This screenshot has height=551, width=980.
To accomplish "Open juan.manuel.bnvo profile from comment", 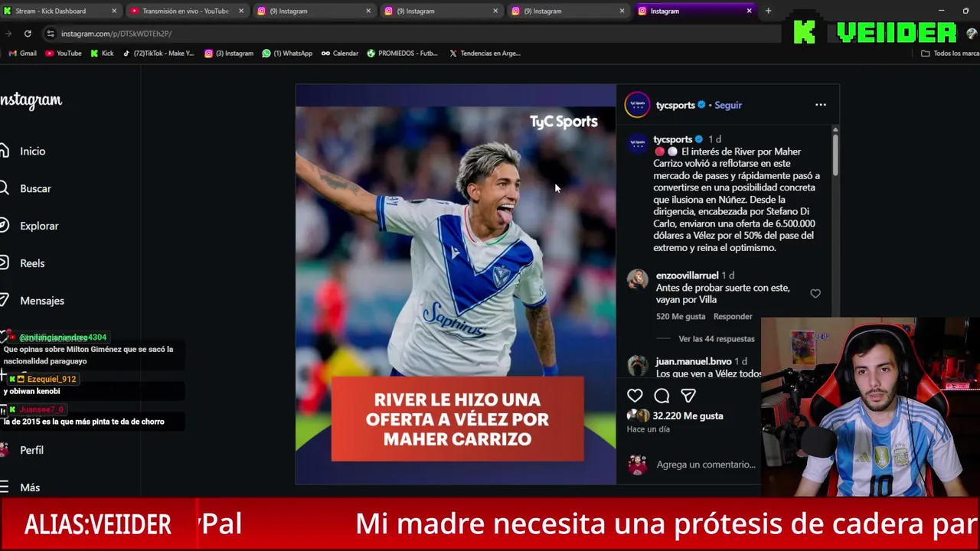I will pos(694,361).
